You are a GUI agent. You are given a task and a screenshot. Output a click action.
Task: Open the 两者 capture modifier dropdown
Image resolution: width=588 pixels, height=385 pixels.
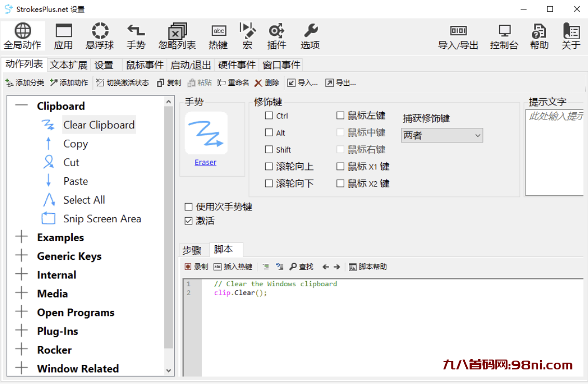click(441, 135)
